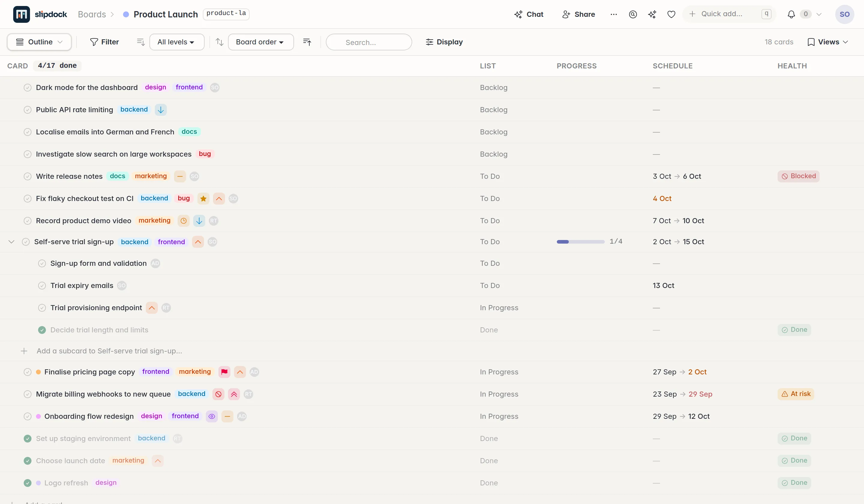
Task: Click the SCHEDULE column header
Action: click(x=672, y=66)
